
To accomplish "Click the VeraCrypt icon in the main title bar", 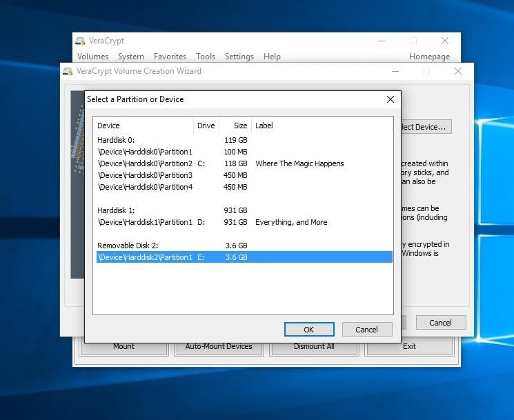I will pos(81,41).
